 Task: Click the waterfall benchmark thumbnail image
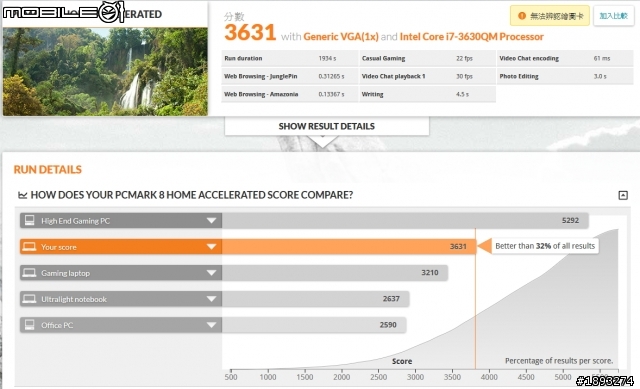pos(105,71)
